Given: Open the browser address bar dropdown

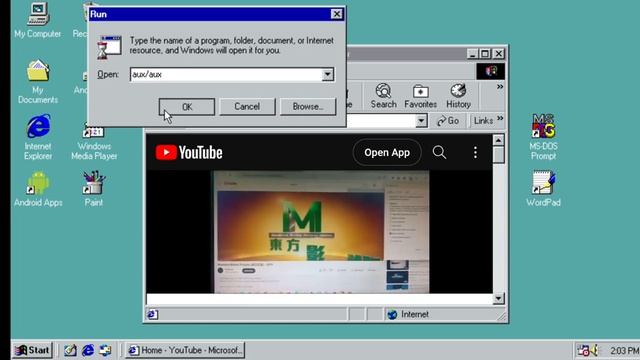Looking at the screenshot, I should (421, 121).
